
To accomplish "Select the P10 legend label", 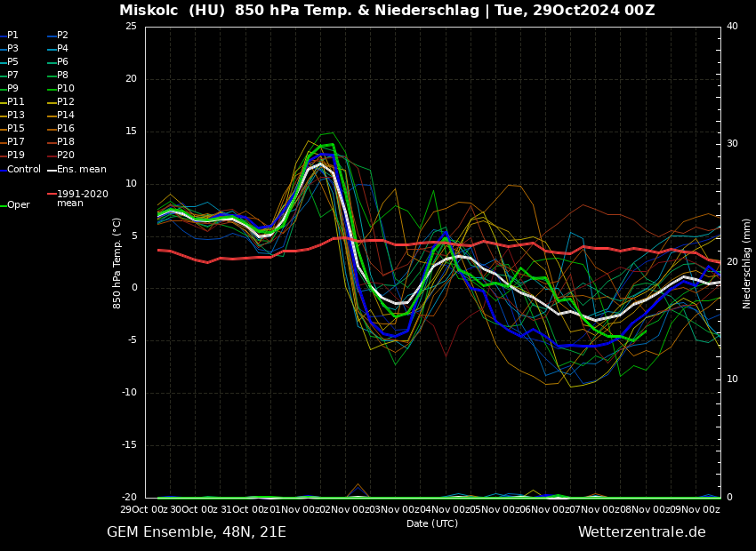I will (x=65, y=89).
